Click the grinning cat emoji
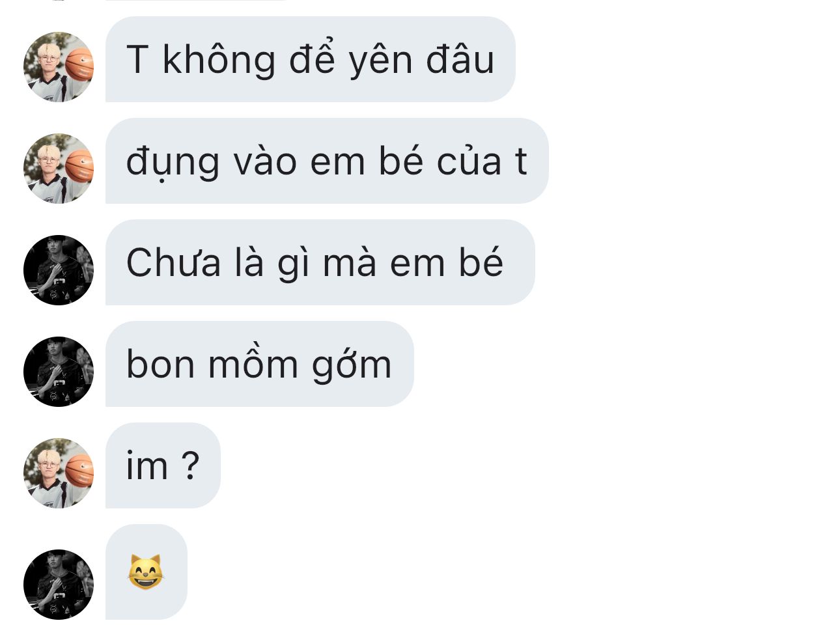The width and height of the screenshot is (840, 638). click(x=145, y=572)
